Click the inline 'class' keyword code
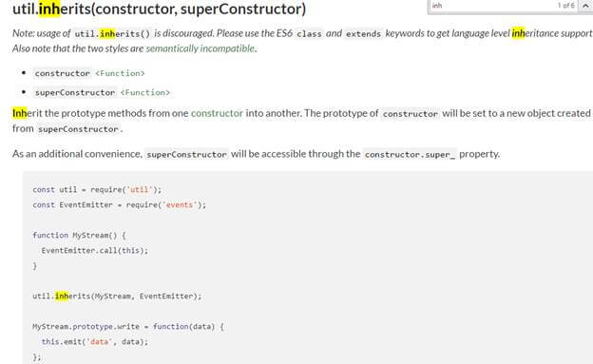Viewport: 593px width, 364px height. [x=310, y=34]
